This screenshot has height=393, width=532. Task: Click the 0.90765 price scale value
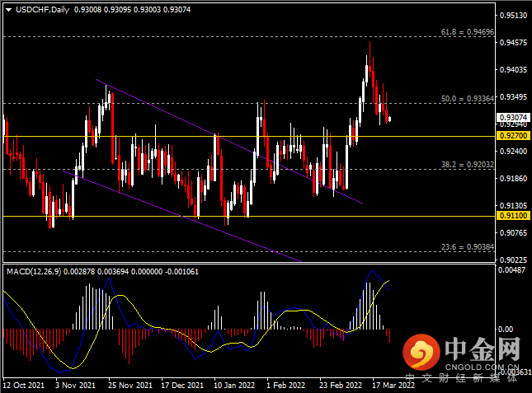(x=513, y=232)
